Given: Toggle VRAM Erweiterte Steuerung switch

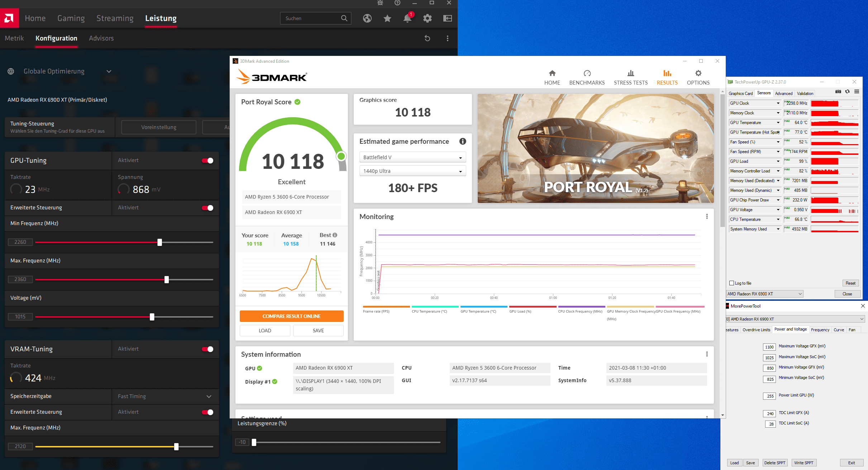Looking at the screenshot, I should pos(208,412).
